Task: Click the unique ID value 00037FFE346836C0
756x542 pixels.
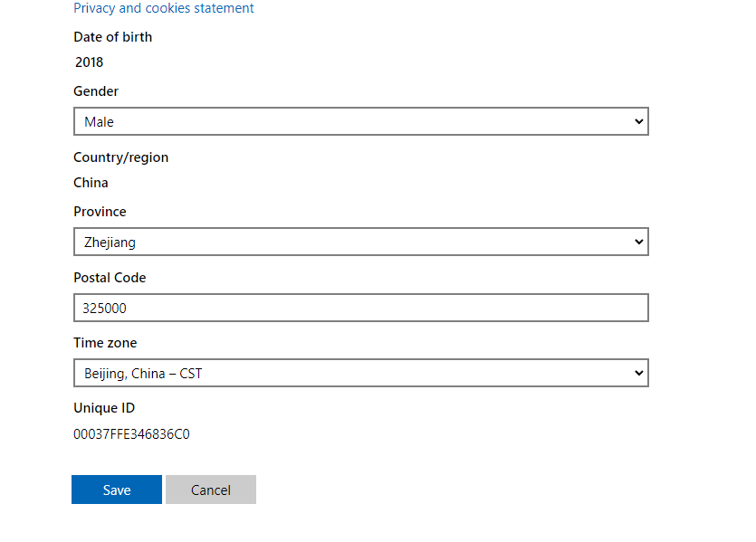Action: pyautogui.click(x=131, y=434)
